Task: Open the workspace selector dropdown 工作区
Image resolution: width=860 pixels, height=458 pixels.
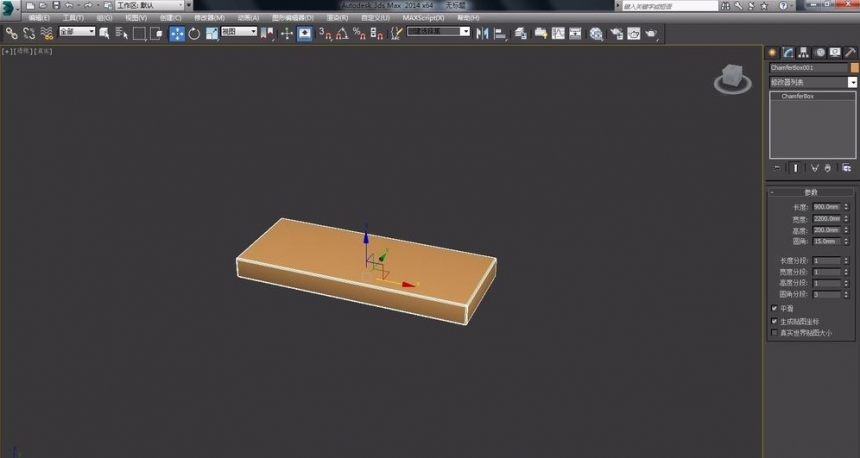Action: [150, 5]
